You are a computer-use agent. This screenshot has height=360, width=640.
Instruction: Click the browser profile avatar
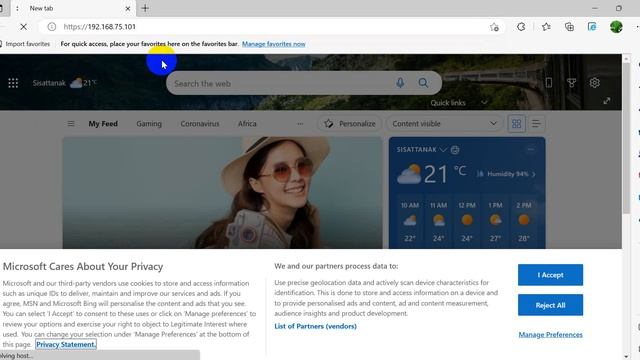point(616,27)
